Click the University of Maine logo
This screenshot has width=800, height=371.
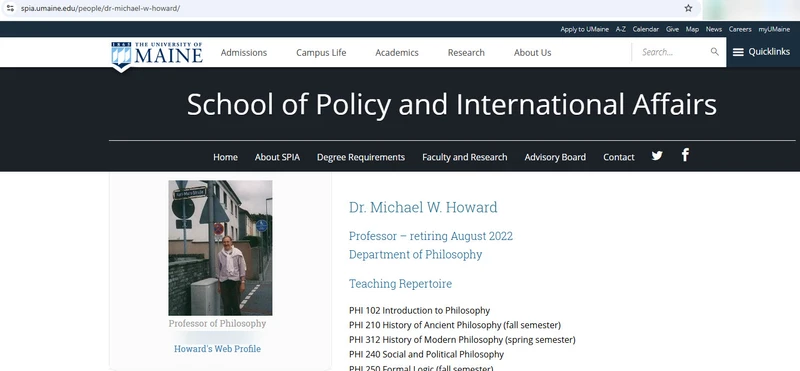click(x=157, y=56)
